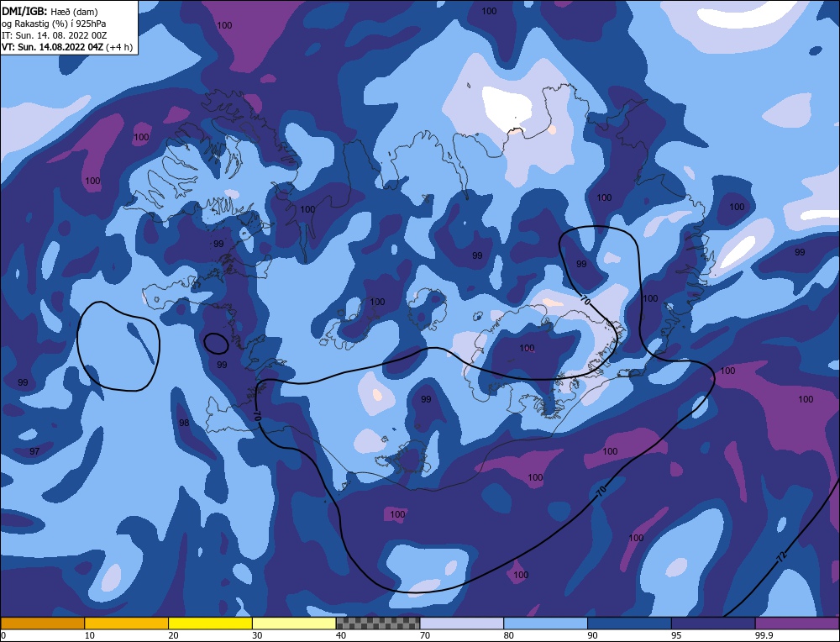Click the "30" tick on the color scale

coord(257,635)
